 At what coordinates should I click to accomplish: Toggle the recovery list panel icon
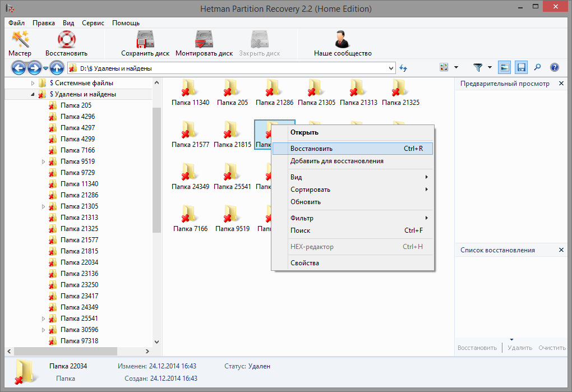pyautogui.click(x=522, y=67)
